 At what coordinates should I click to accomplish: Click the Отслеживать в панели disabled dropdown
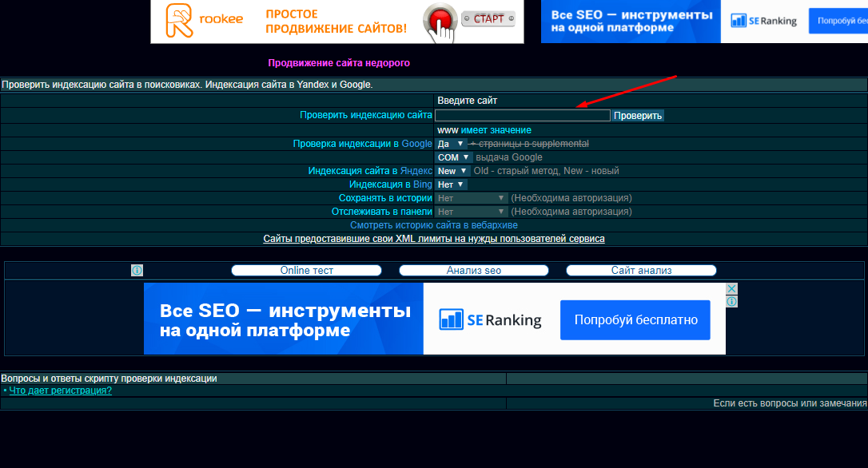[472, 212]
